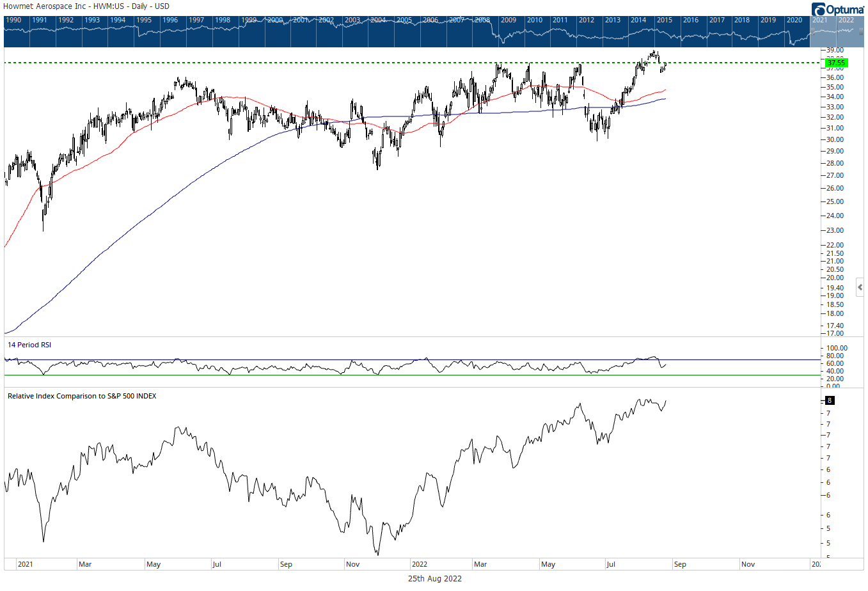Viewport: 868px width, 591px height.
Task: Click the 24.00 price scale label
Action: (835, 216)
